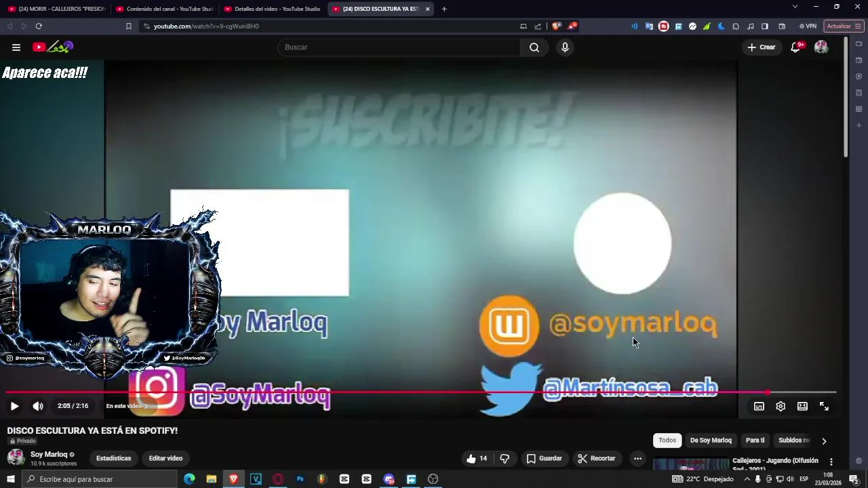
Task: Toggle theater mode
Action: point(802,406)
